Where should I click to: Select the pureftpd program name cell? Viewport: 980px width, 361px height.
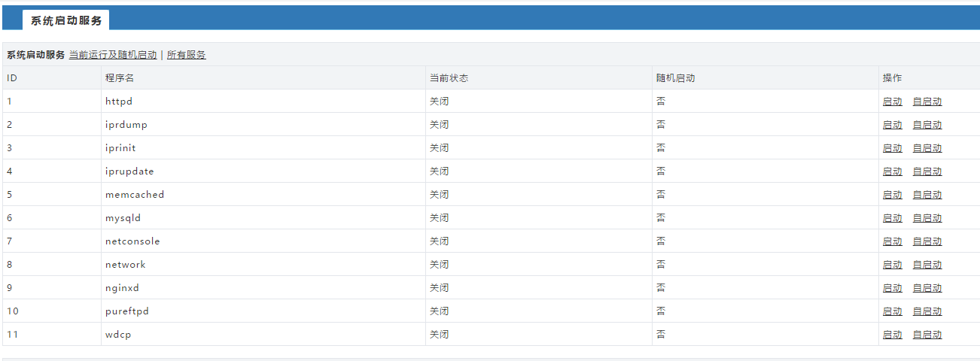pos(263,311)
